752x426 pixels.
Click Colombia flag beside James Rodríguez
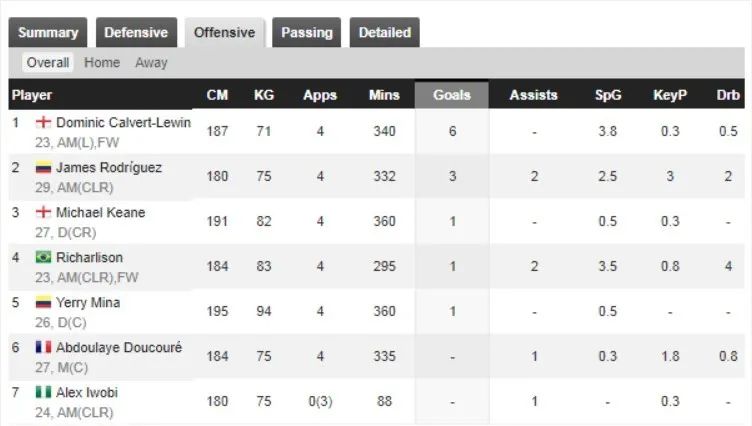pyautogui.click(x=43, y=167)
